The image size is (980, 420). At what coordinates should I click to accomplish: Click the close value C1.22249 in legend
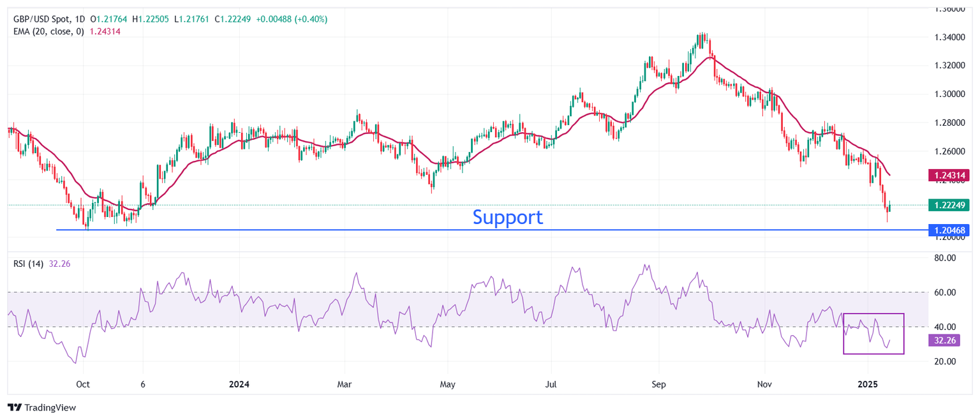231,19
